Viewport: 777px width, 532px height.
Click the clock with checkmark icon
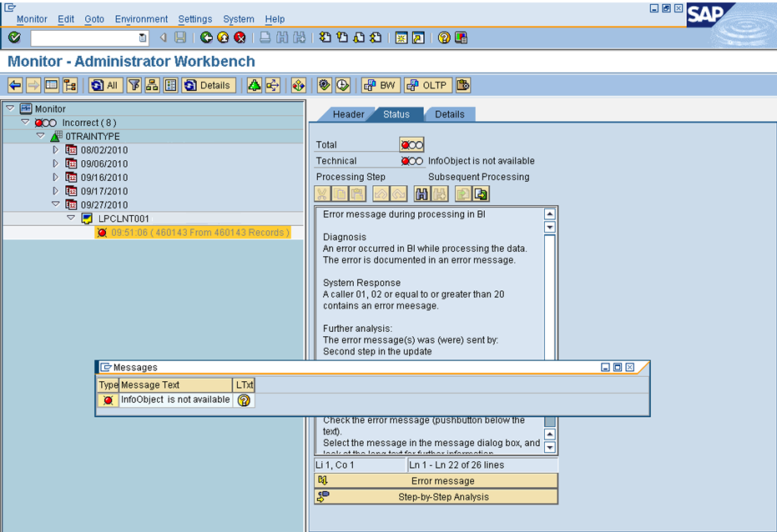pyautogui.click(x=342, y=86)
